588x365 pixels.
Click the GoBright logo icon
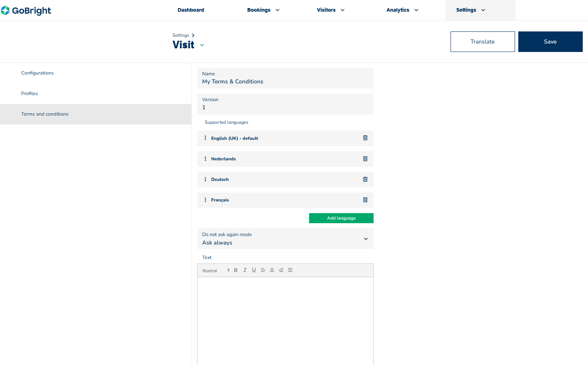[5, 10]
